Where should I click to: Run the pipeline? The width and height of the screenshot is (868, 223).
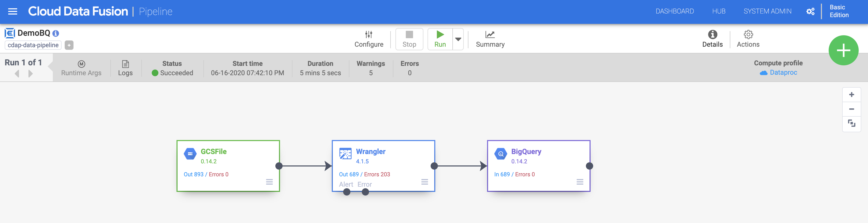pos(440,39)
